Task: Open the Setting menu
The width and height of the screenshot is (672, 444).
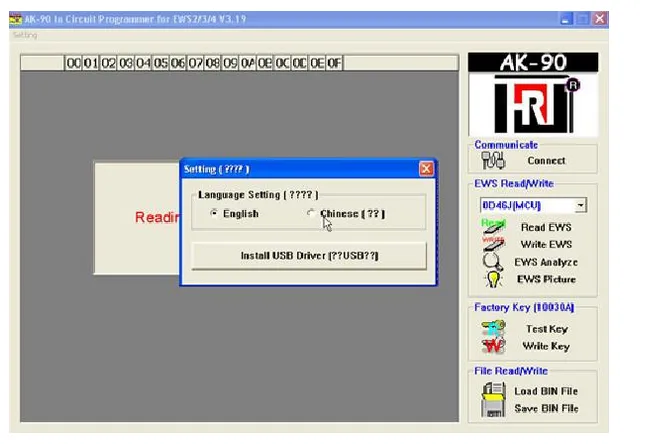Action: click(25, 35)
